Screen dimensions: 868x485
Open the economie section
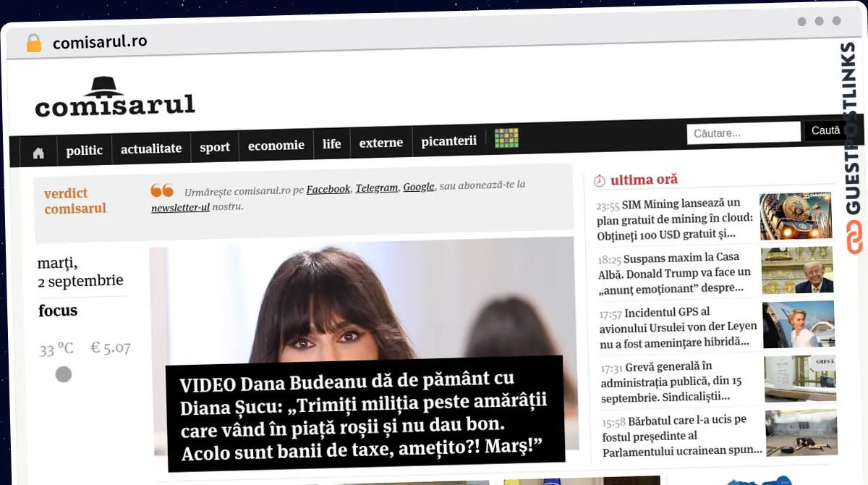276,145
